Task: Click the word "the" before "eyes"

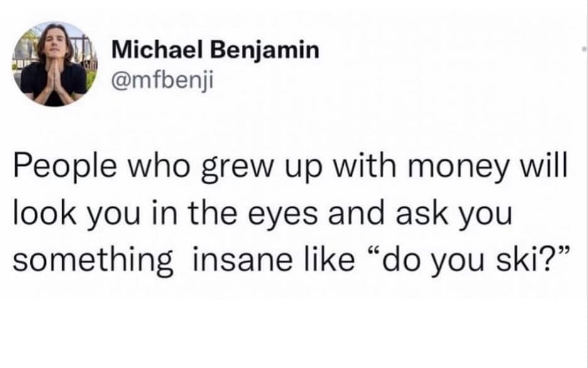Action: click(x=241, y=215)
